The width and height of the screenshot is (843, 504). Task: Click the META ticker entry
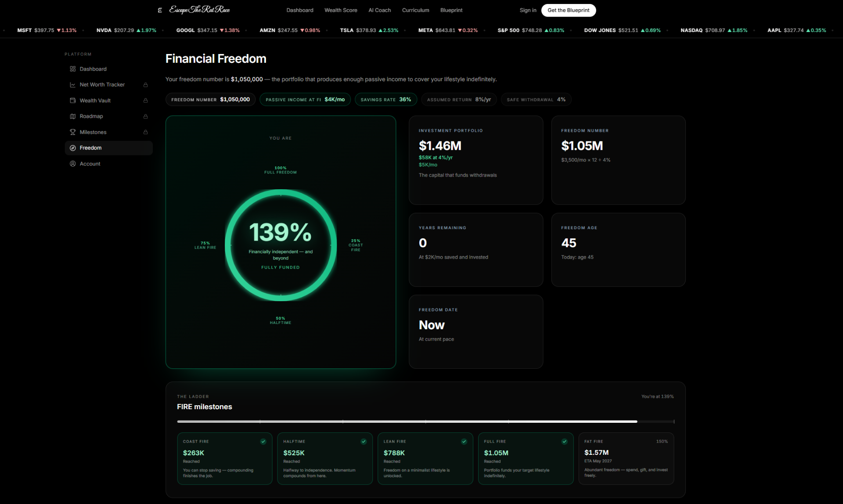tap(448, 30)
